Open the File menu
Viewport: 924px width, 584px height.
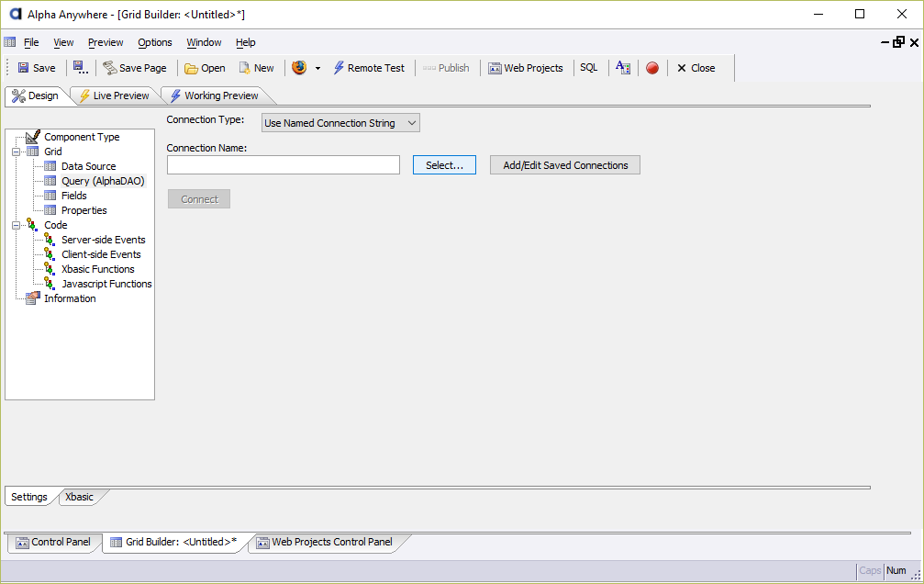tap(31, 42)
